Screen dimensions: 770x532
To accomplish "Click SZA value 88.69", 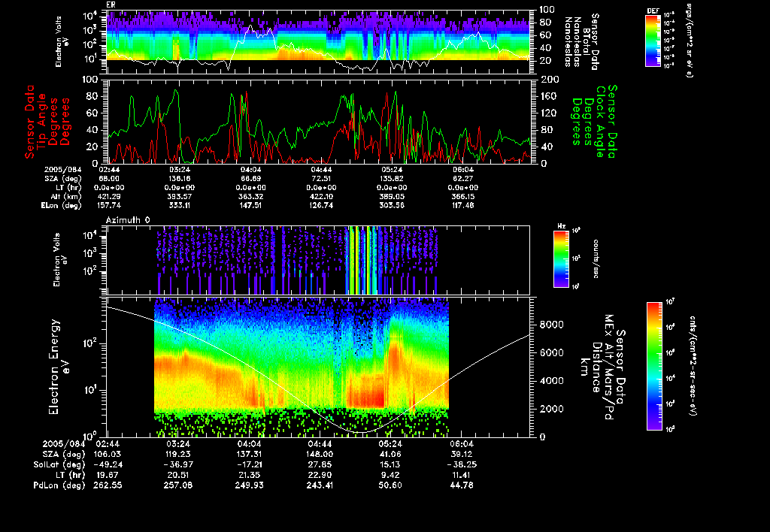I will (x=250, y=179).
